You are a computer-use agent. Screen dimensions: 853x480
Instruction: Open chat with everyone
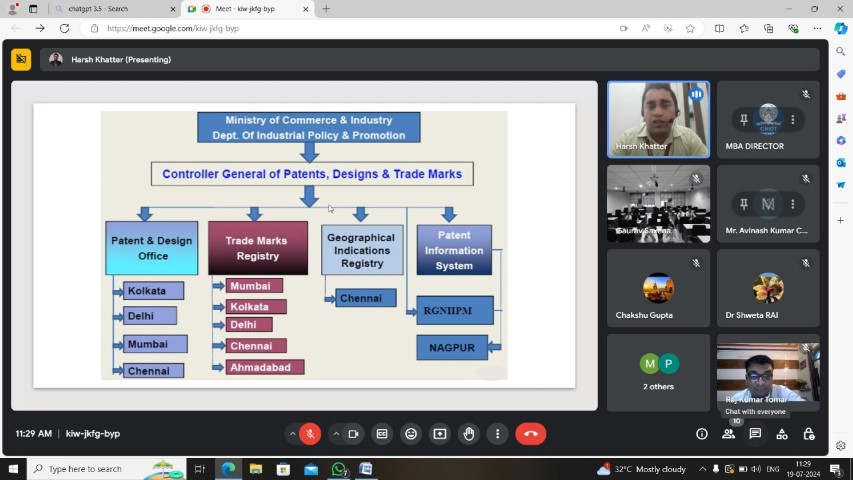click(755, 434)
